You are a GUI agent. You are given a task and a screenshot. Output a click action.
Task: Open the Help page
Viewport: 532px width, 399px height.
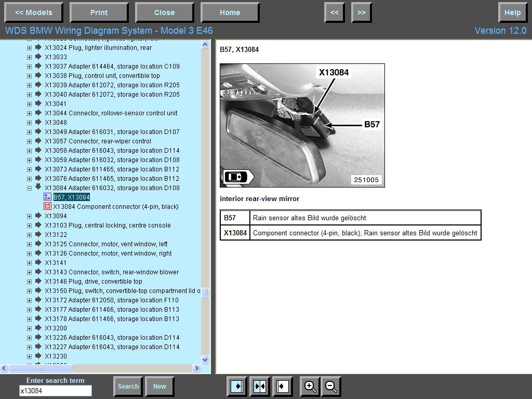(512, 12)
